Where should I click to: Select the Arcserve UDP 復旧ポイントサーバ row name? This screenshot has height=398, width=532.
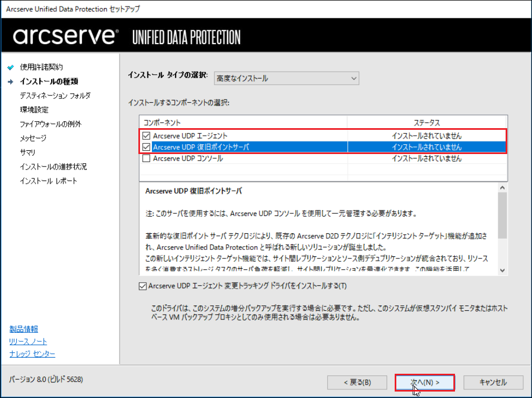[201, 147]
